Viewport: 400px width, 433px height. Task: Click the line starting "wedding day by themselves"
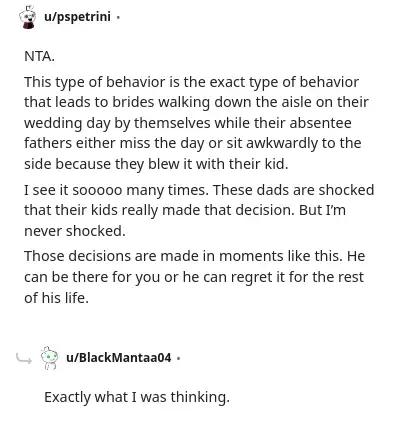pyautogui.click(x=188, y=123)
